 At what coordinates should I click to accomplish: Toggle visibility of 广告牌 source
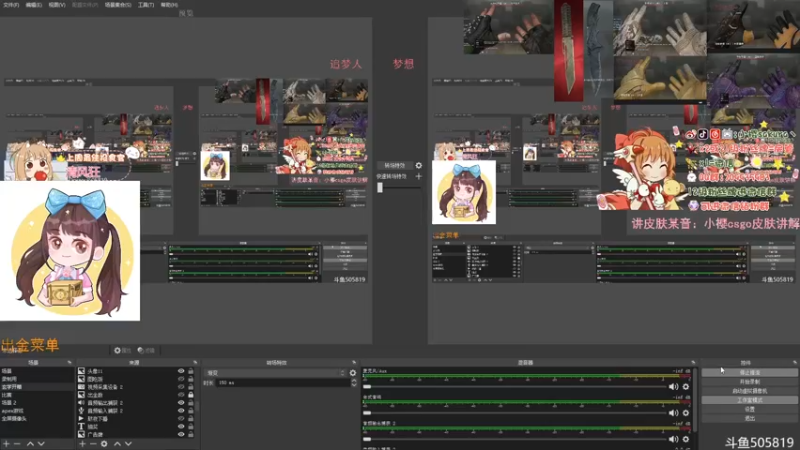(181, 434)
